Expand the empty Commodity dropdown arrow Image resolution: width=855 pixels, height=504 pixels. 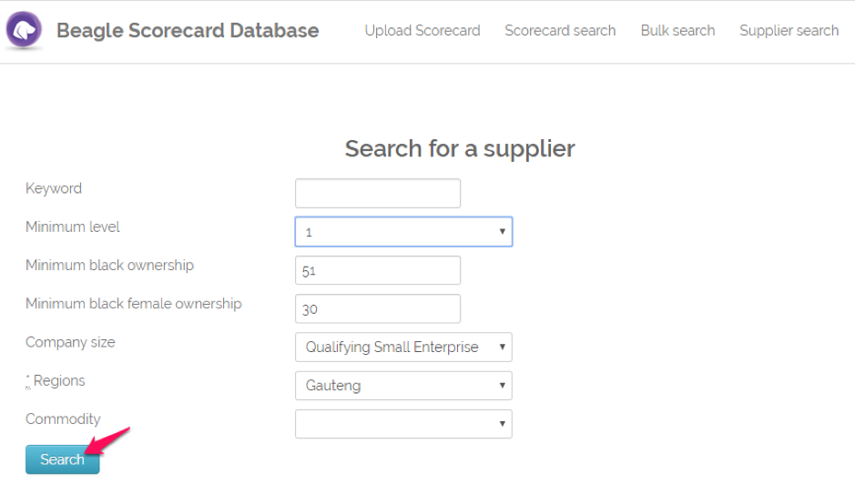point(503,424)
